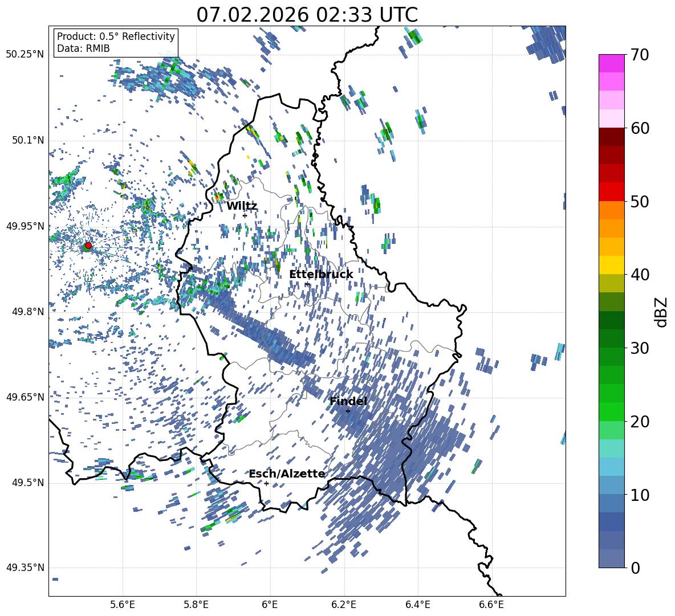Viewport: 675px width, 616px height.
Task: Click the cross marker below Wiltz
Action: click(245, 215)
